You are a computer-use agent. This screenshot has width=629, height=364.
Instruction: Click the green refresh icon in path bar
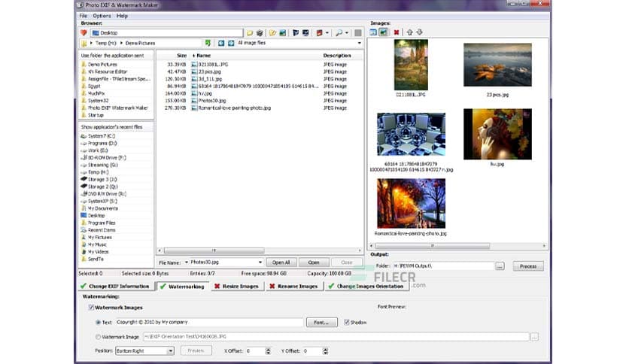208,43
